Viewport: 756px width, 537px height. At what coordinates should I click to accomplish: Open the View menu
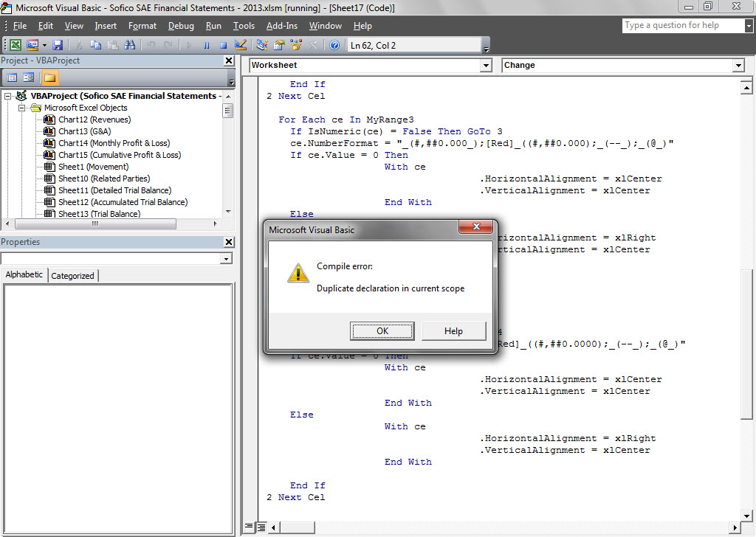(74, 26)
